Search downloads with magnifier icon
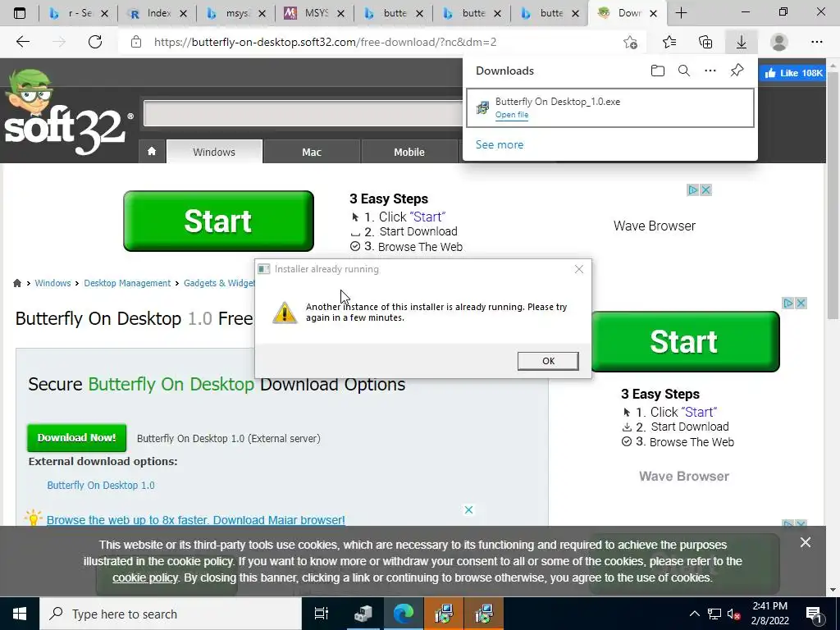The width and height of the screenshot is (840, 630). tap(683, 71)
